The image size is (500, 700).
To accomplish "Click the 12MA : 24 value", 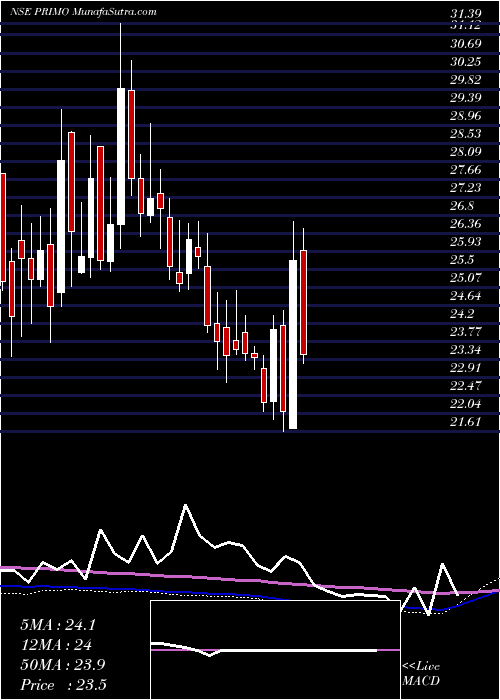I will (56, 645).
